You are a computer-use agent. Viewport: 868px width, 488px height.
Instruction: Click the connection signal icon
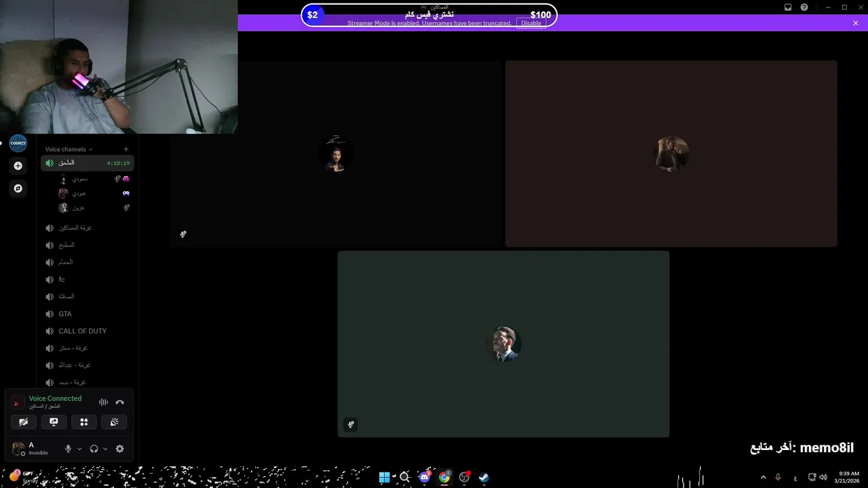tap(17, 403)
